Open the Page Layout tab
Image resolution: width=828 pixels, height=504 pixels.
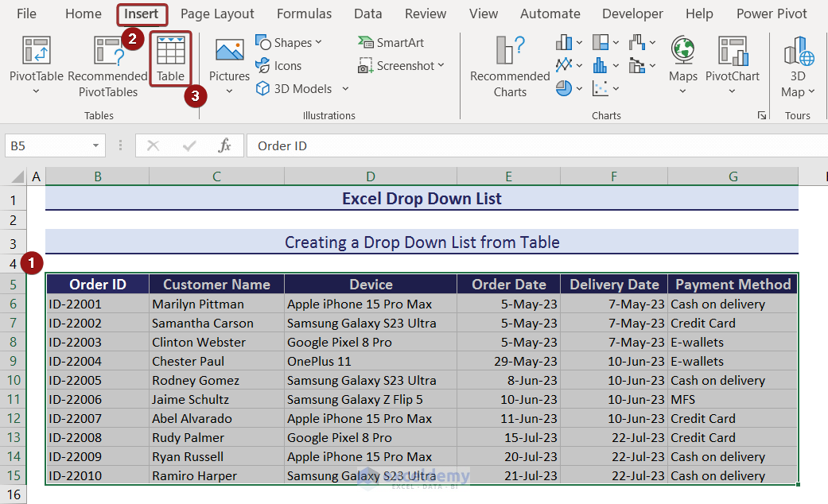pos(217,14)
